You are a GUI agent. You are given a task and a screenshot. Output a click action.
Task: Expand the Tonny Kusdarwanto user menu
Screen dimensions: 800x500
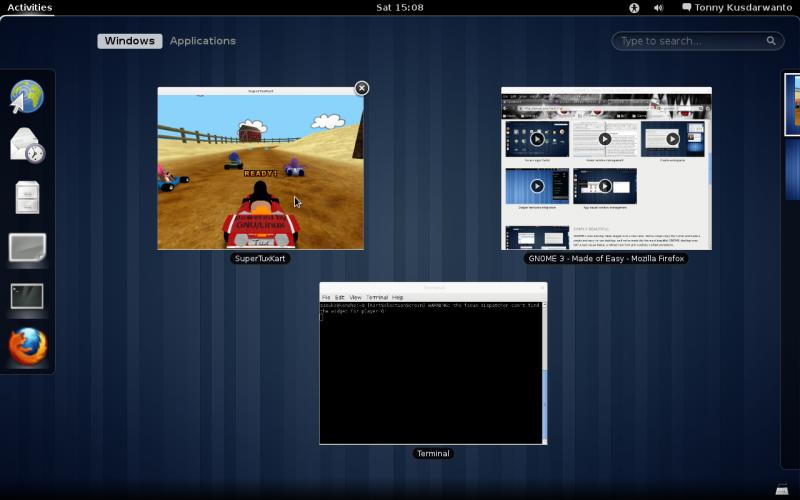735,8
